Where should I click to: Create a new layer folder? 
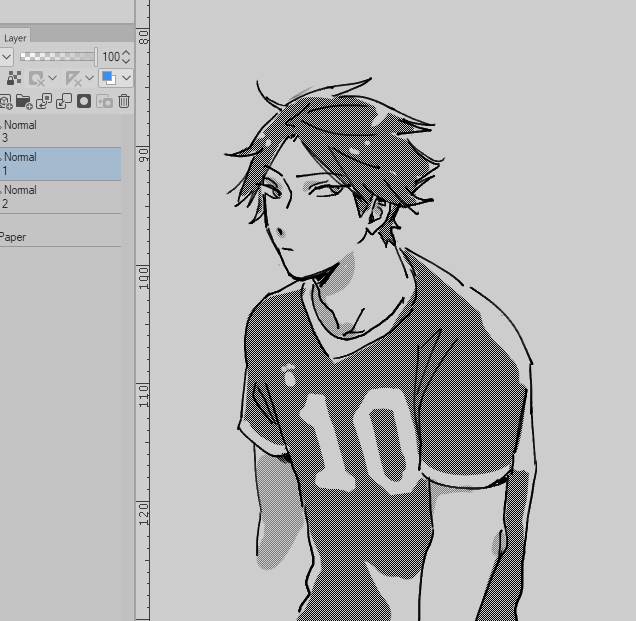[x=24, y=101]
